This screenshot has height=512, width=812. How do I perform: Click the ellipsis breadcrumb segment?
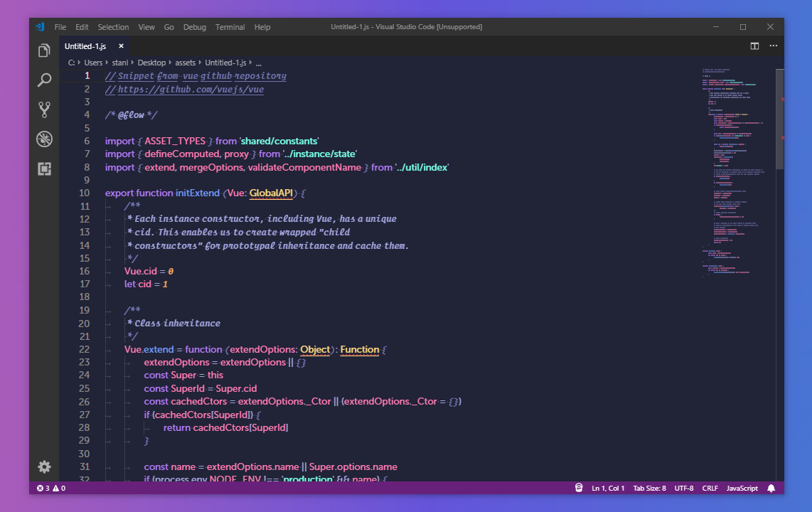[x=258, y=63]
